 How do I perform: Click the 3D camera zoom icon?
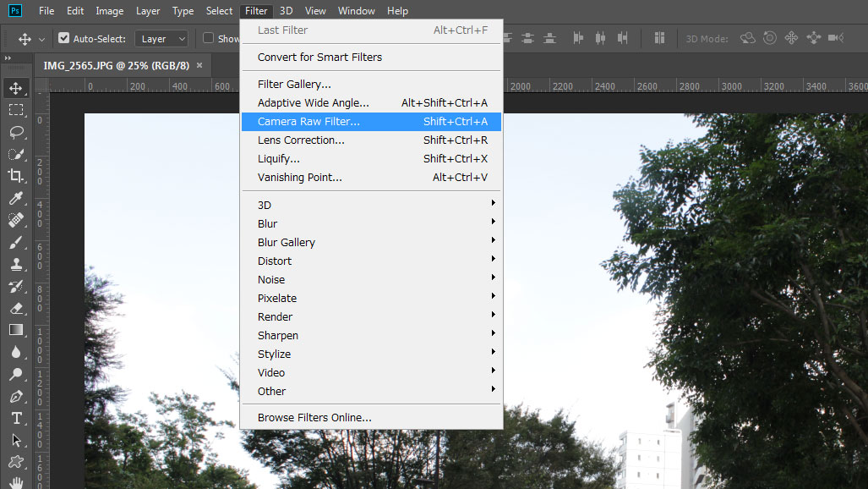(x=836, y=38)
